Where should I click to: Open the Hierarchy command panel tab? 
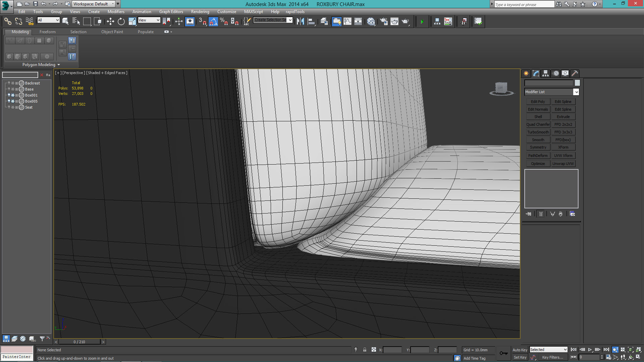click(545, 73)
